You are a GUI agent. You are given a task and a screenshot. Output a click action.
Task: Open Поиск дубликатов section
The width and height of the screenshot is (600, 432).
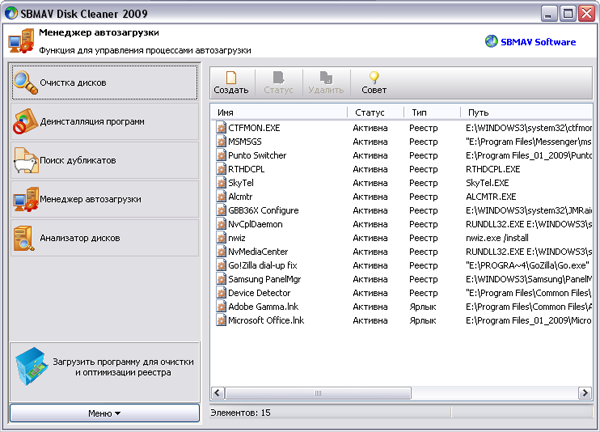104,160
